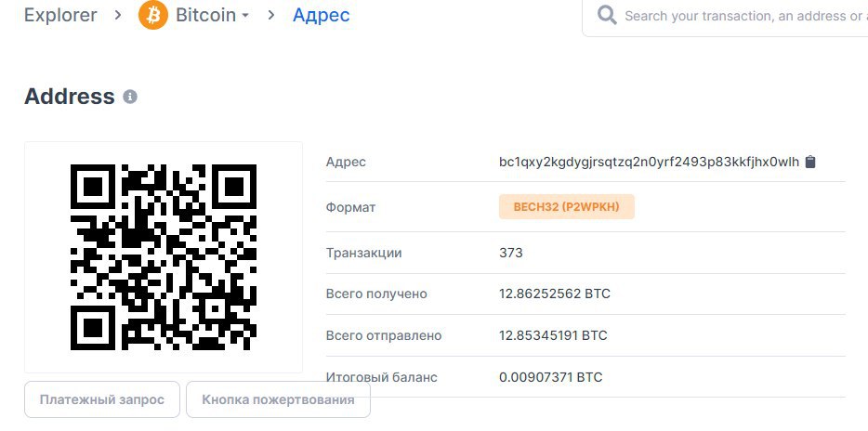
Task: Click the address QR code image
Action: pyautogui.click(x=164, y=256)
